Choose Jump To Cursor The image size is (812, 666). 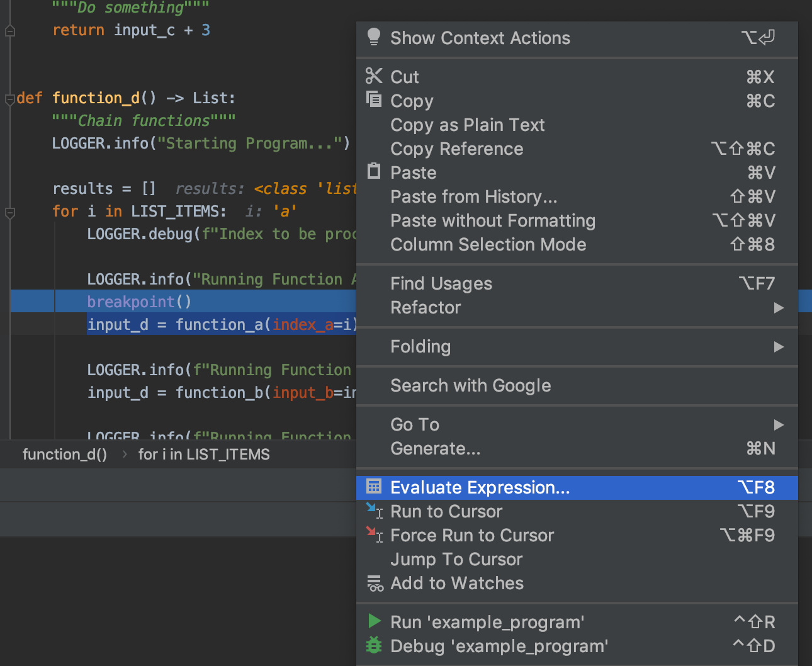[x=456, y=559]
